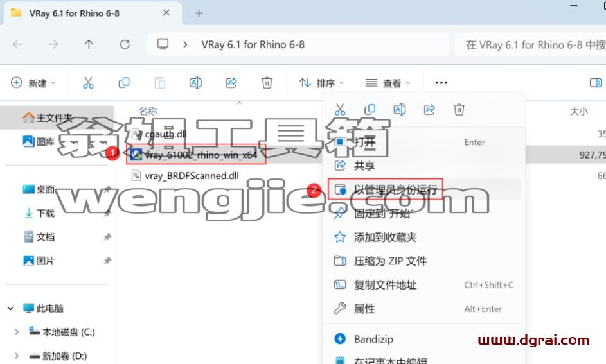The width and height of the screenshot is (606, 364).
Task: Click VRay 6.1 for Rhino 6-8 breadcrumb
Action: point(253,44)
